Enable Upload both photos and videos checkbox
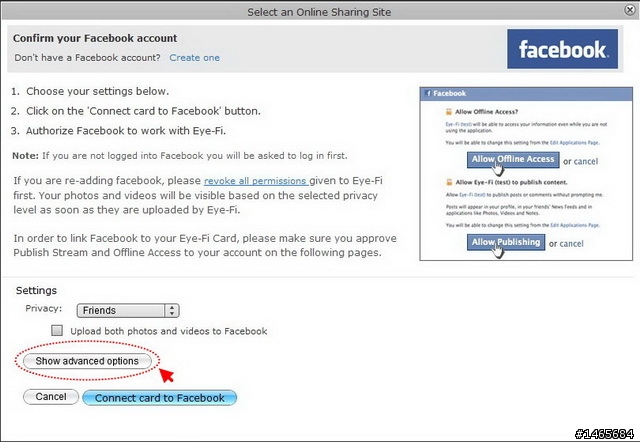Screen dimensions: 640x442 coord(57,331)
